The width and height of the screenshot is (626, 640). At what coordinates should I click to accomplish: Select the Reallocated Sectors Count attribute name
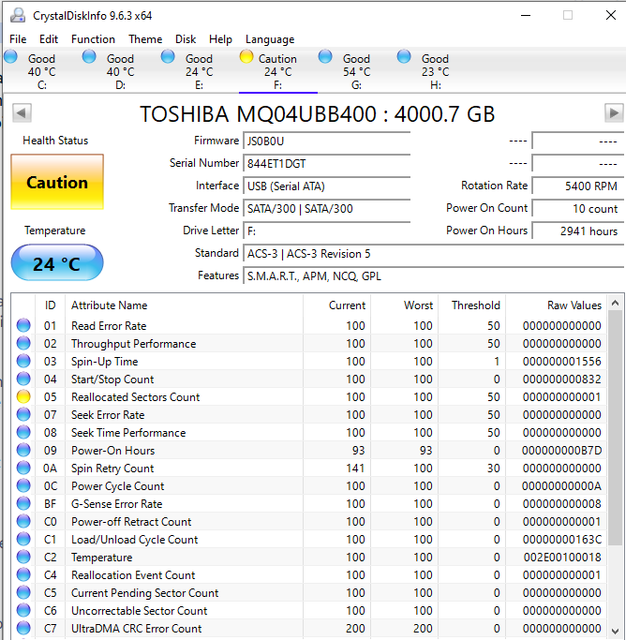click(135, 397)
